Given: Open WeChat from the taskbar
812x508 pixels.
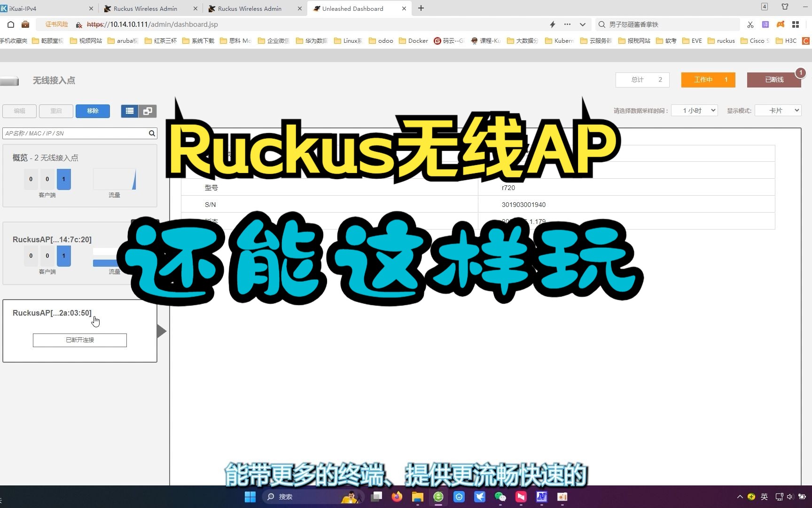Looking at the screenshot, I should tap(500, 497).
